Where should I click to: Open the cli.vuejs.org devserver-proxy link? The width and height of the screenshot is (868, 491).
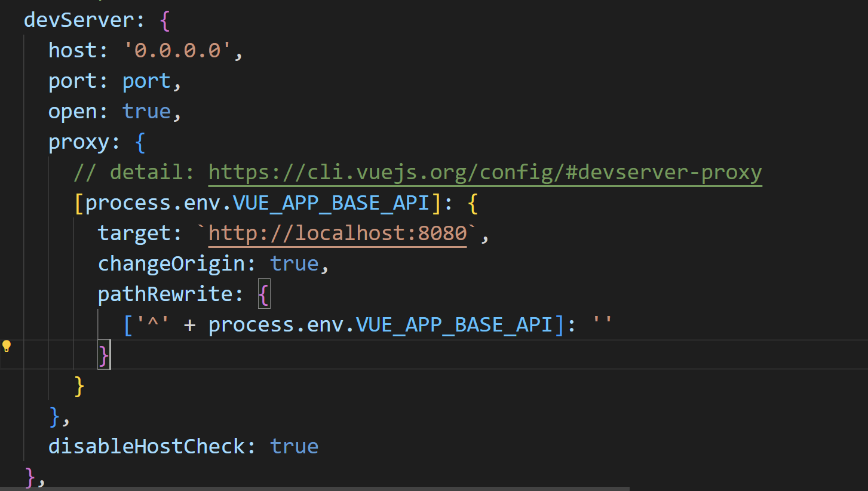point(485,173)
